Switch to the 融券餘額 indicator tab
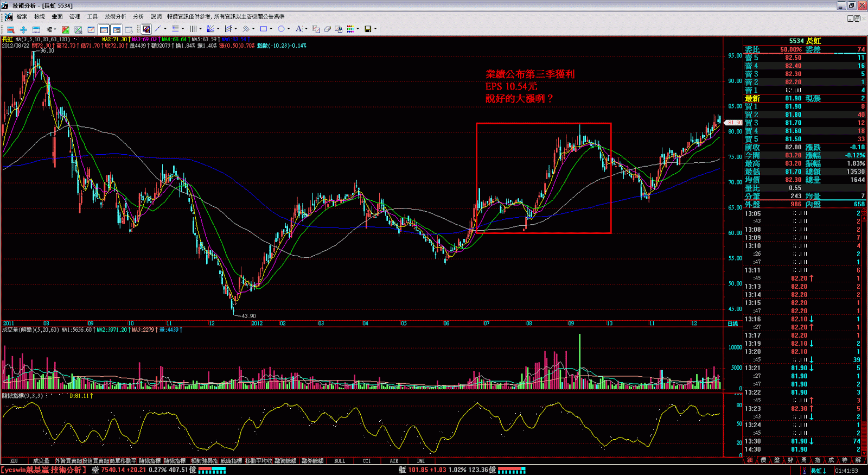This screenshot has width=868, height=475. click(x=312, y=461)
